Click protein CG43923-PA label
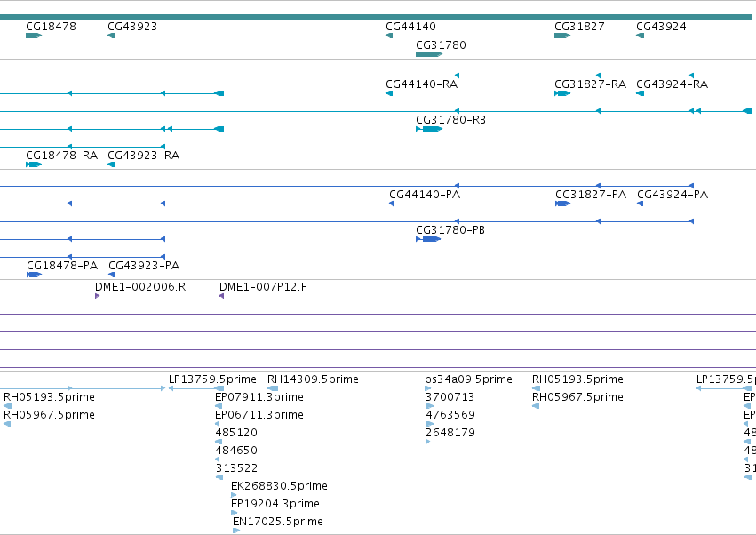Image resolution: width=756 pixels, height=535 pixels. pos(144,266)
